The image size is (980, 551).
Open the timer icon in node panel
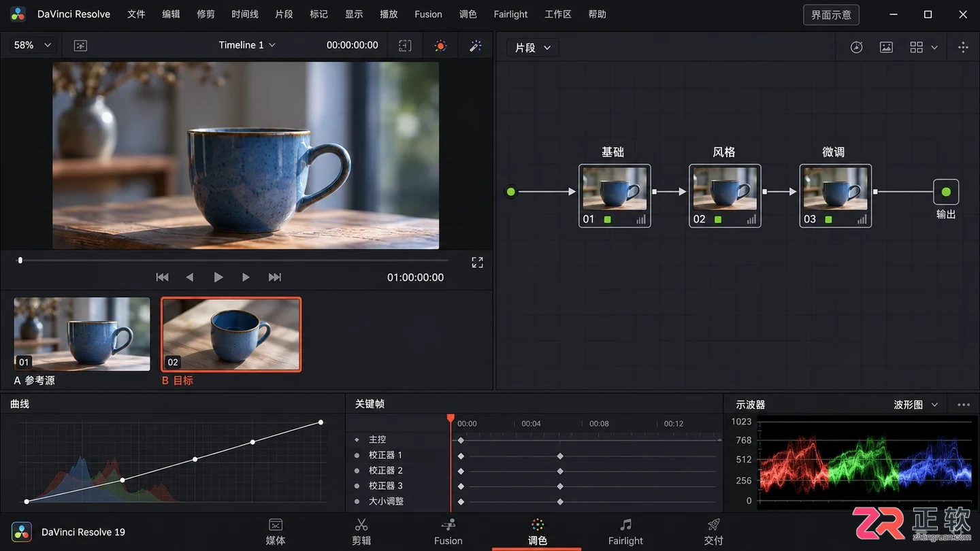[x=857, y=47]
